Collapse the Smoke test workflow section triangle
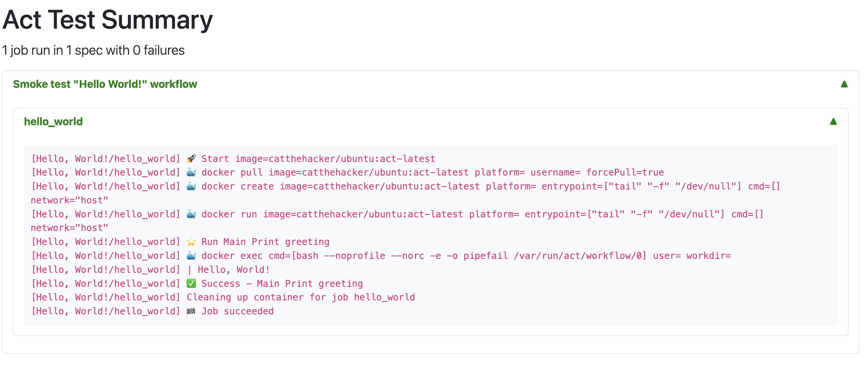The width and height of the screenshot is (868, 365). coord(844,84)
